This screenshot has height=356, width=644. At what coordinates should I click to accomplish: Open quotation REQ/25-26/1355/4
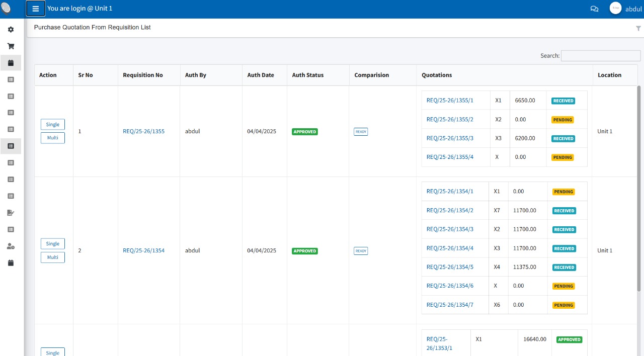click(450, 157)
